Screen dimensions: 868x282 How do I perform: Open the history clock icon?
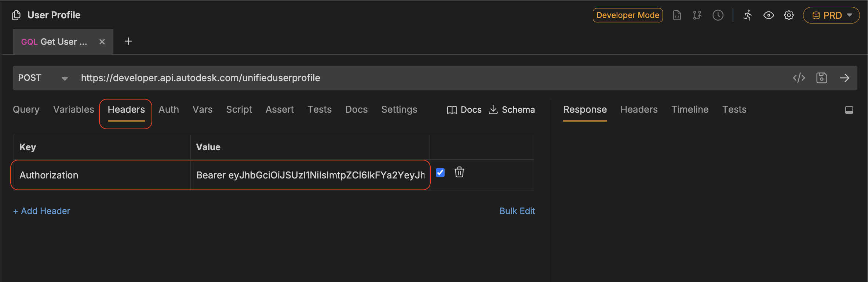718,15
